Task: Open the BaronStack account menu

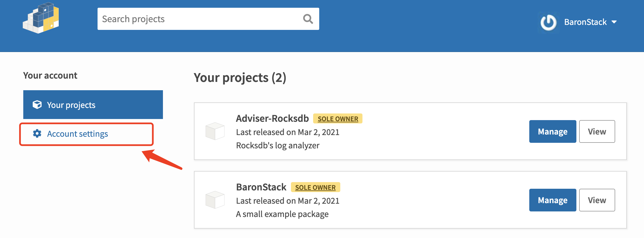Action: pos(585,22)
